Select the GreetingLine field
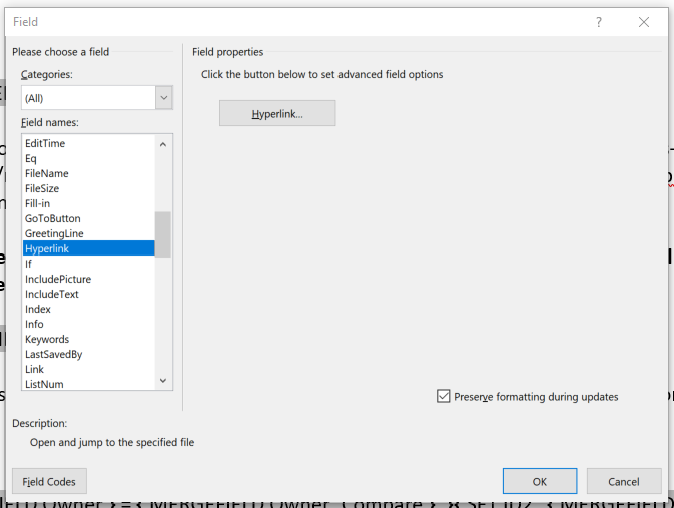The height and width of the screenshot is (508, 674). pyautogui.click(x=54, y=233)
